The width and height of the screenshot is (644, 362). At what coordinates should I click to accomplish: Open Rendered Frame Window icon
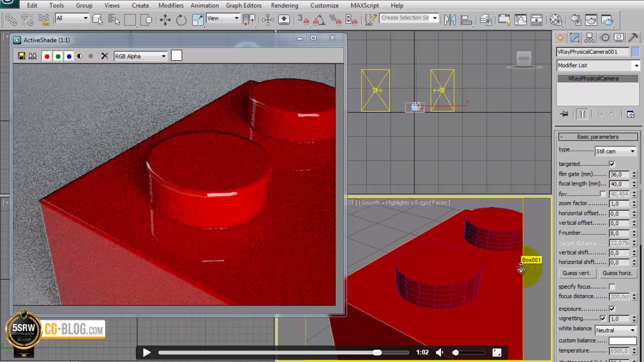tap(591, 19)
